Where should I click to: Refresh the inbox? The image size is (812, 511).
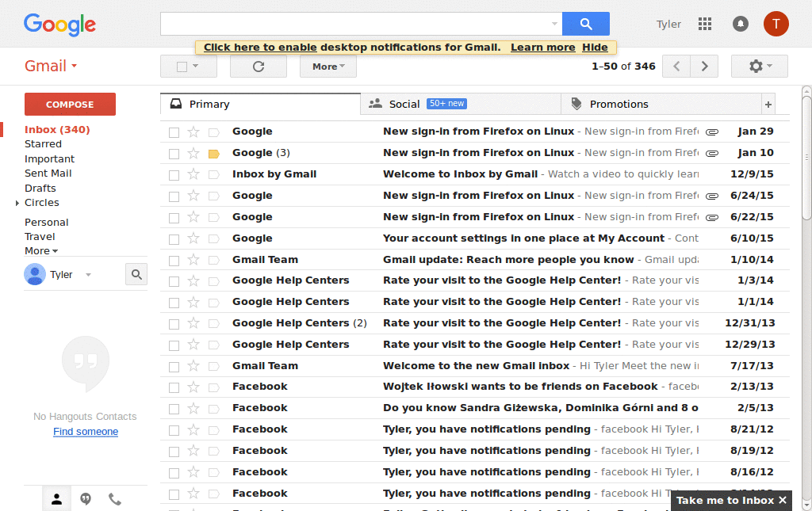pos(259,67)
